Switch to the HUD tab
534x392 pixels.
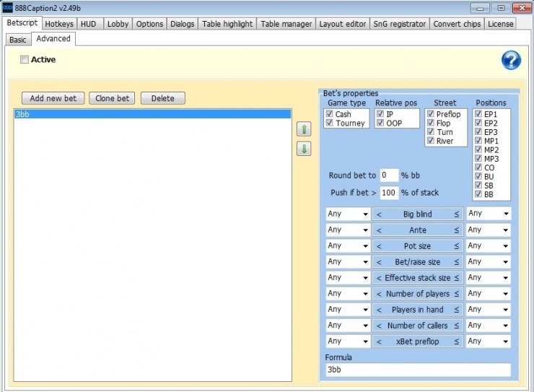[89, 24]
